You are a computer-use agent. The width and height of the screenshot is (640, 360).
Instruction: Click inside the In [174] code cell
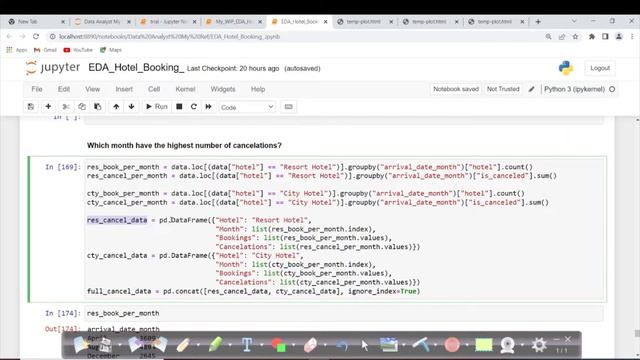(344, 313)
